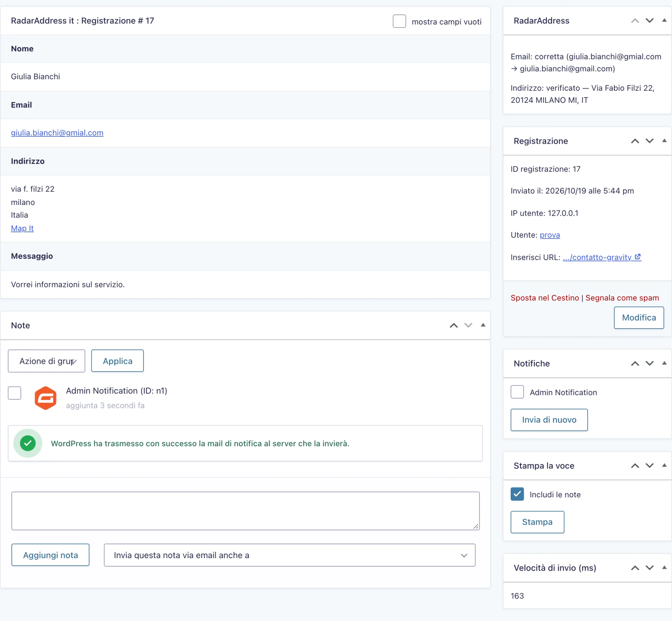
Task: Move Note panel up arrow
Action: 454,325
